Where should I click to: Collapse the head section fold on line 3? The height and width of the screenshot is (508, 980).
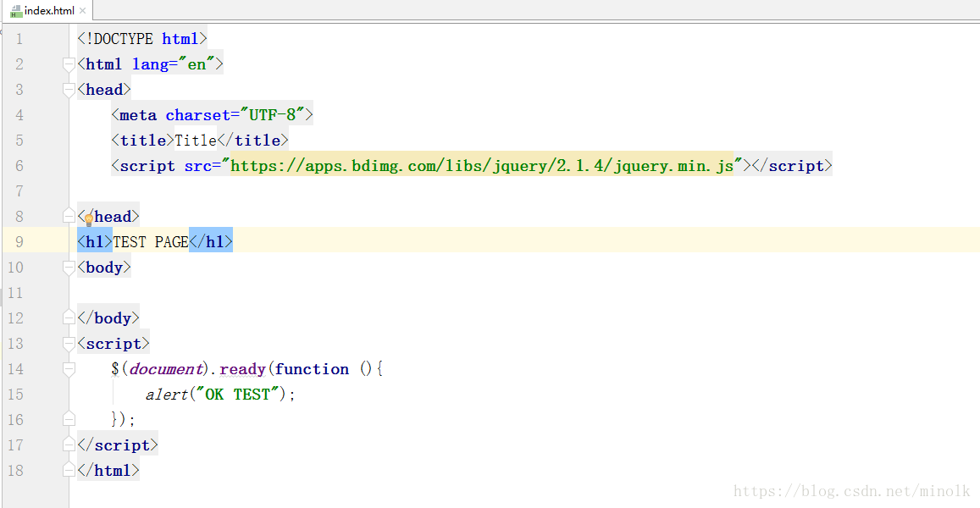coord(69,90)
